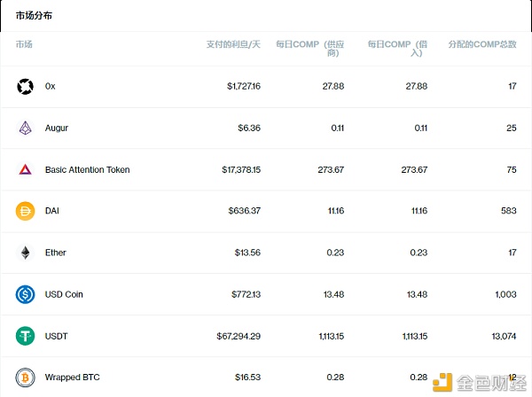Click the Augur token icon
The height and width of the screenshot is (397, 532).
25,128
